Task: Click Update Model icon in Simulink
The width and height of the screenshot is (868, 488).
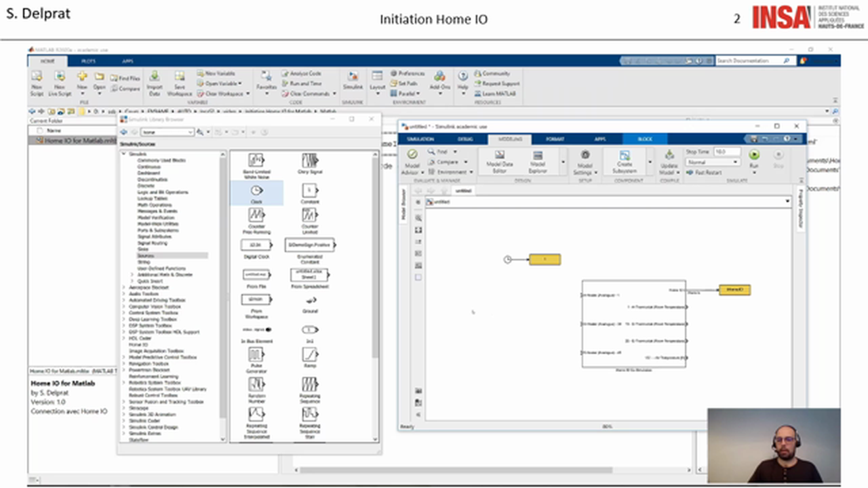Action: point(669,156)
